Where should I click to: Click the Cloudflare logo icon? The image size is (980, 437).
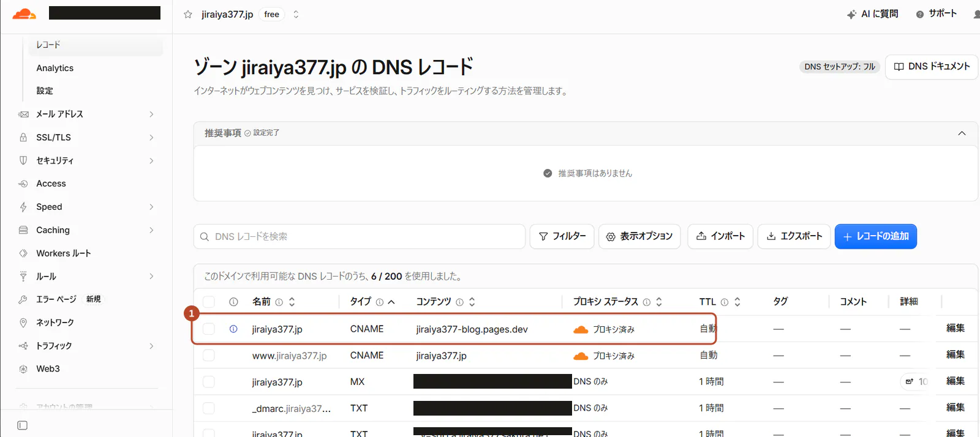click(24, 13)
